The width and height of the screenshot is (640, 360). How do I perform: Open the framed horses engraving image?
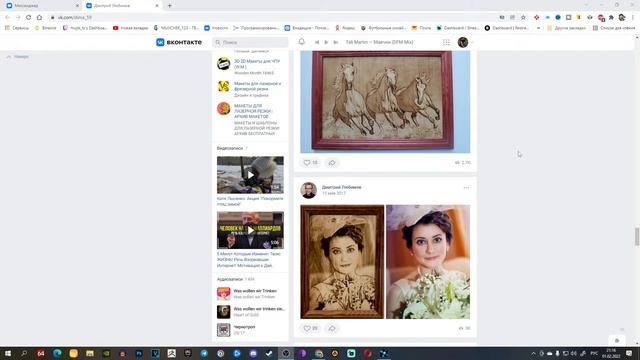[x=385, y=102]
